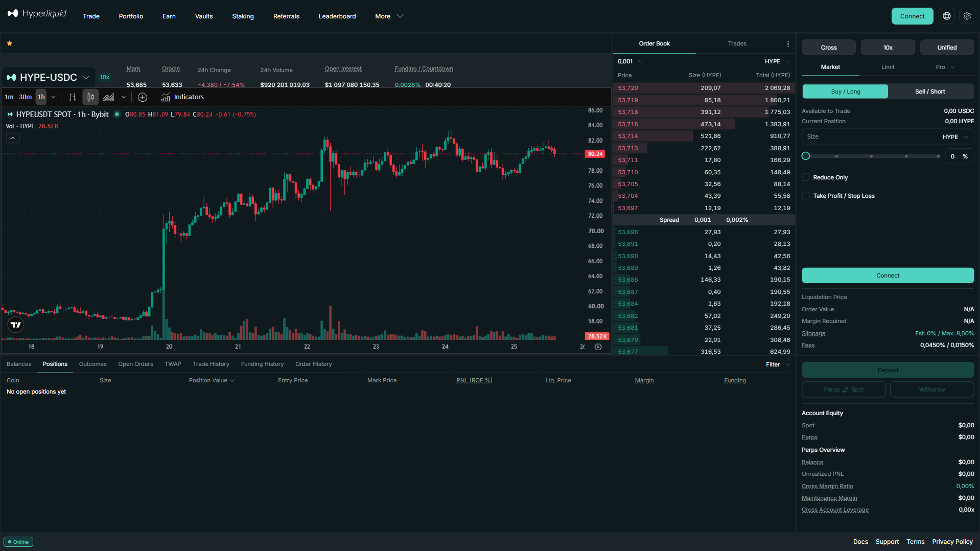Click the favorites star icon
The width and height of the screenshot is (980, 551).
tap(10, 43)
